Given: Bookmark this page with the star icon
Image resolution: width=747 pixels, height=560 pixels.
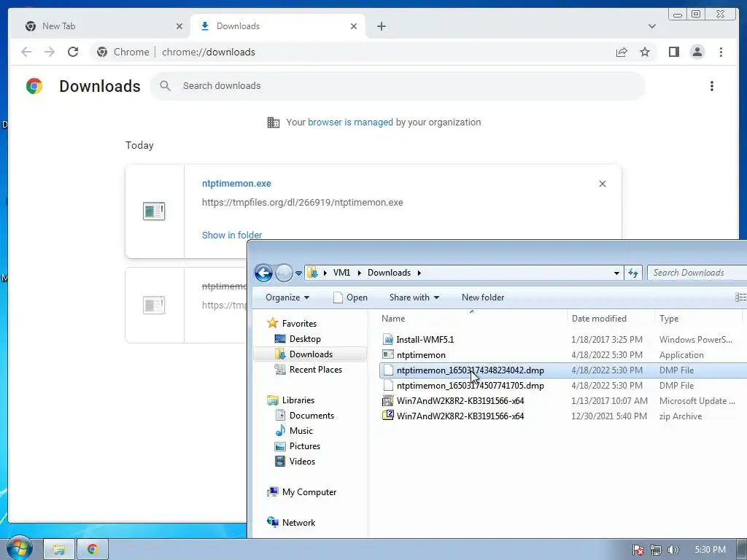Looking at the screenshot, I should (645, 52).
